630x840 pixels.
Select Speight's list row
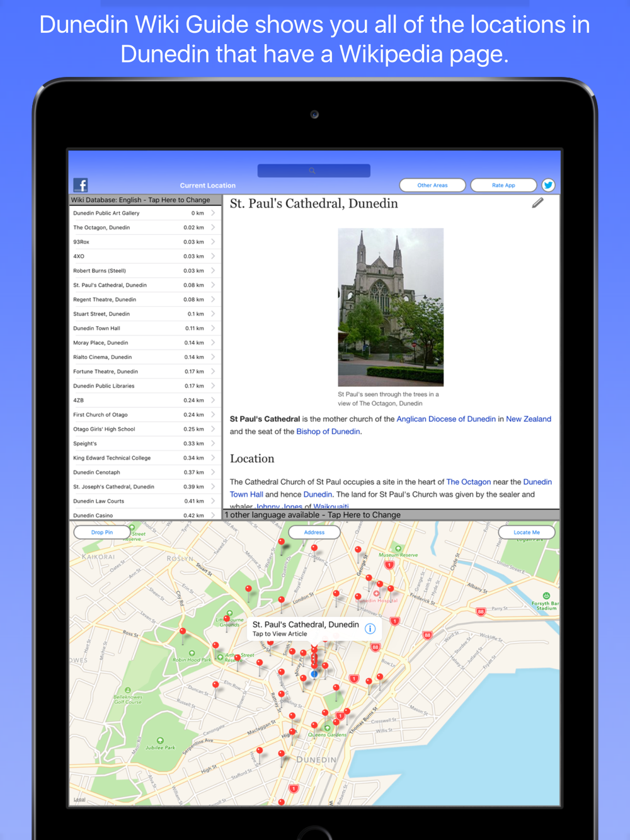(x=145, y=444)
